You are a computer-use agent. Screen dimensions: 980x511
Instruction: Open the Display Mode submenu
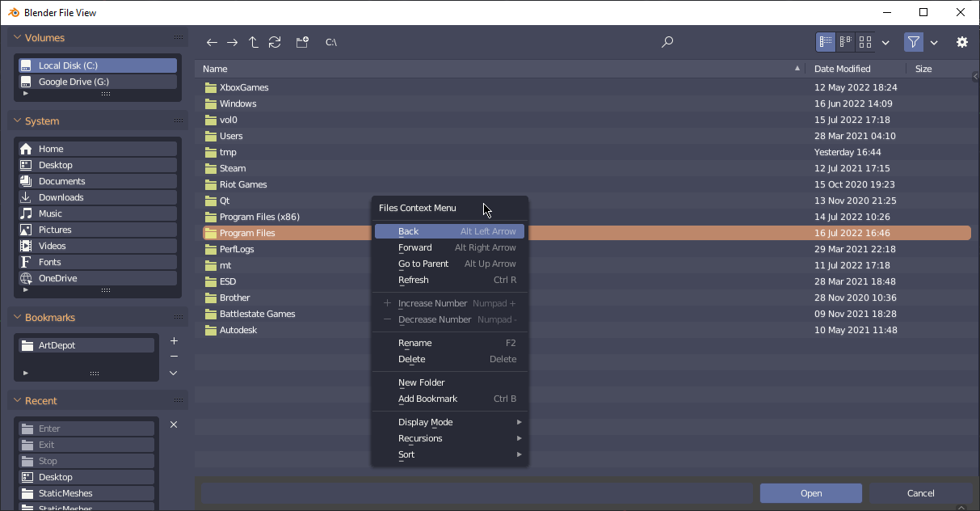[x=449, y=422]
